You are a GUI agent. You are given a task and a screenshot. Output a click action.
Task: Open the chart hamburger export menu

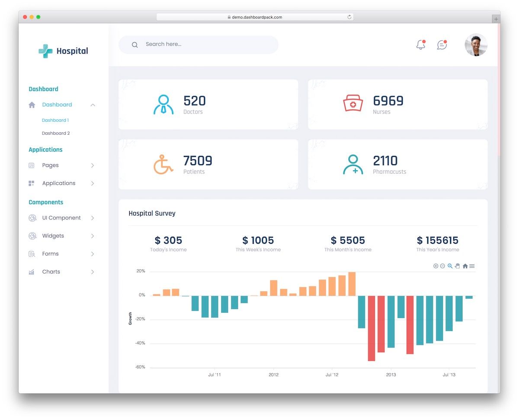(472, 266)
